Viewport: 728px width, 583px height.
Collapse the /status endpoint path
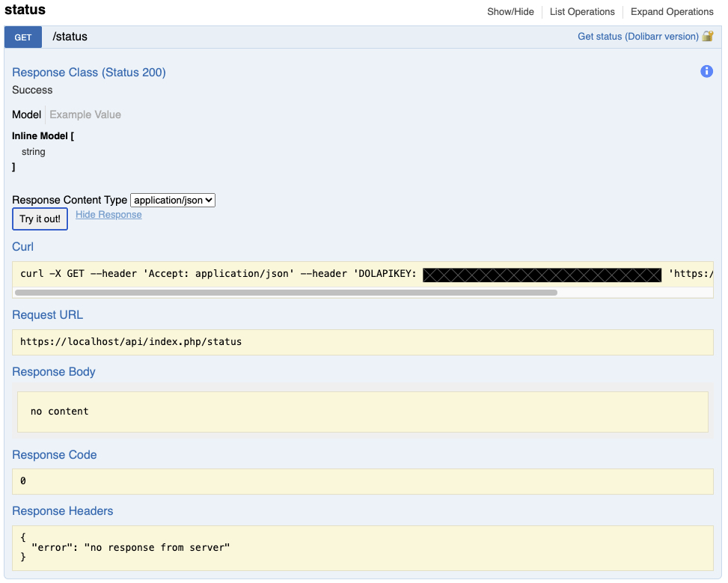70,37
